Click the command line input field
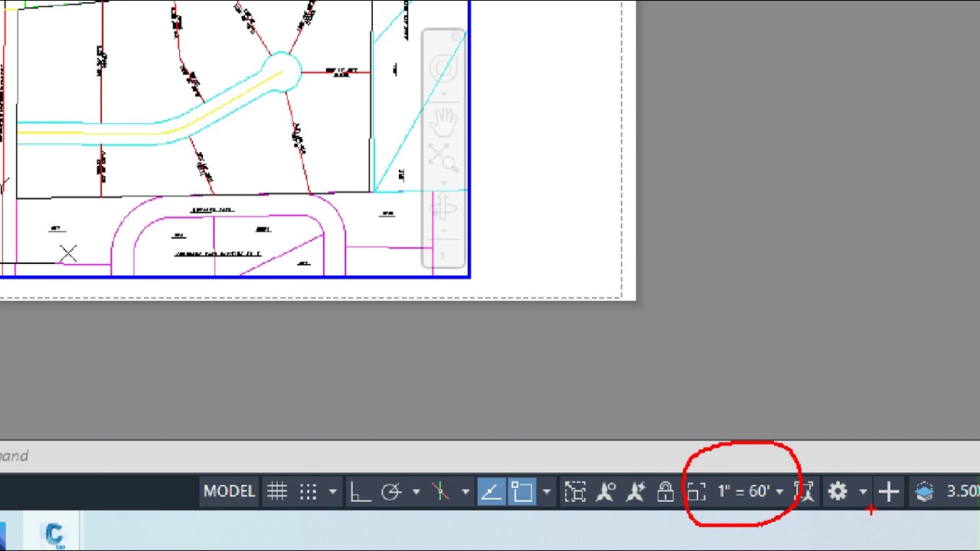This screenshot has height=551, width=980. [490, 456]
